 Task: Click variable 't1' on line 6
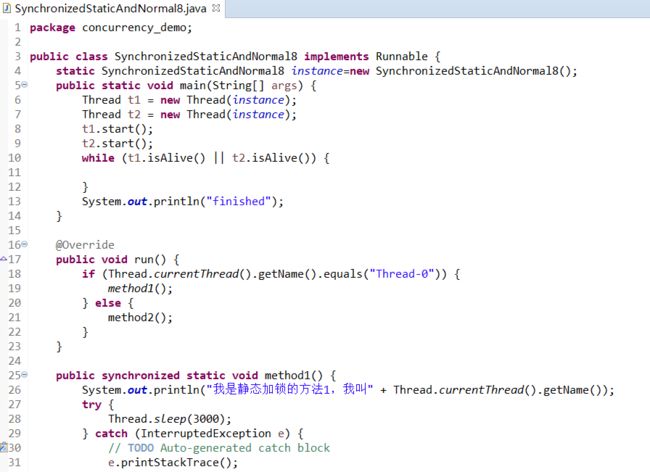[x=134, y=100]
